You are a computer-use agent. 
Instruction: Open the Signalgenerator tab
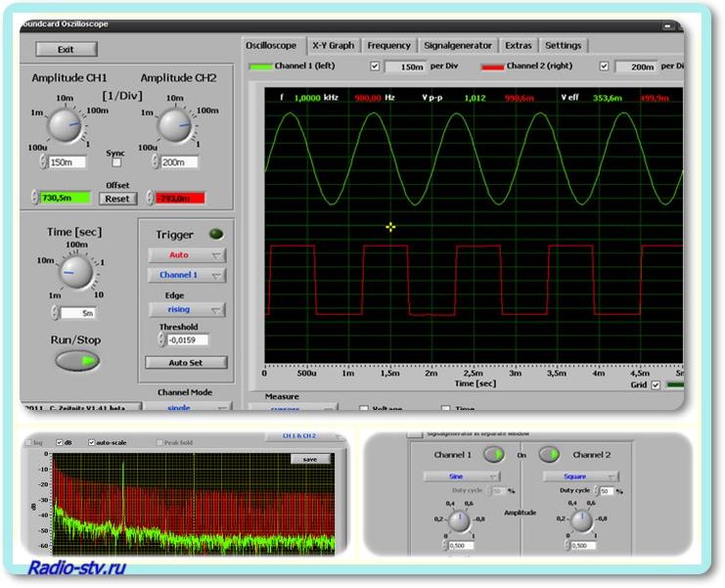click(x=458, y=45)
